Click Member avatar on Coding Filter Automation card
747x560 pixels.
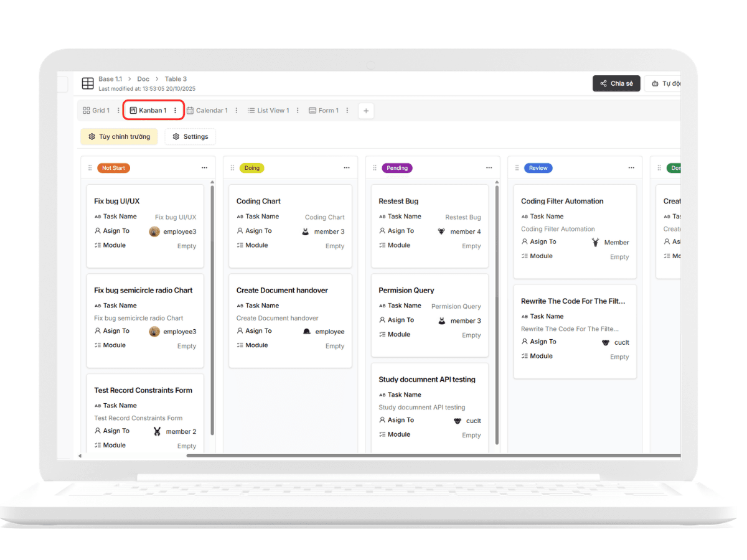595,243
